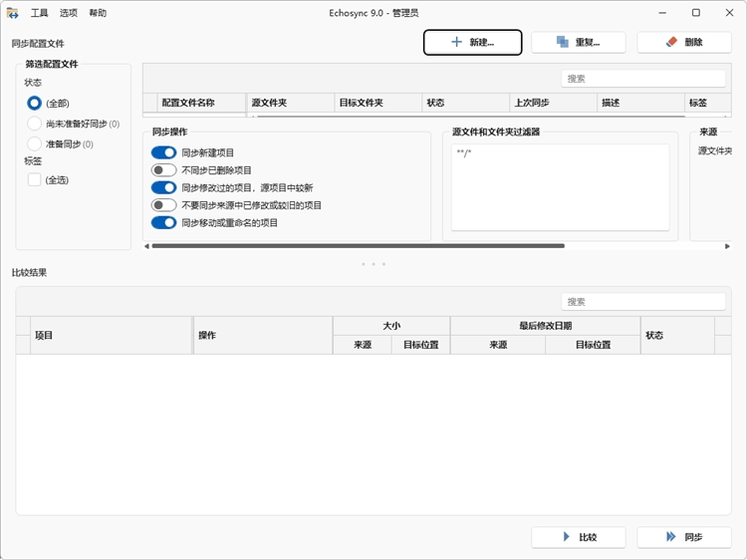The height and width of the screenshot is (560, 747).
Task: Click the horizontal scrollbar thumb of options panel
Action: tap(359, 246)
